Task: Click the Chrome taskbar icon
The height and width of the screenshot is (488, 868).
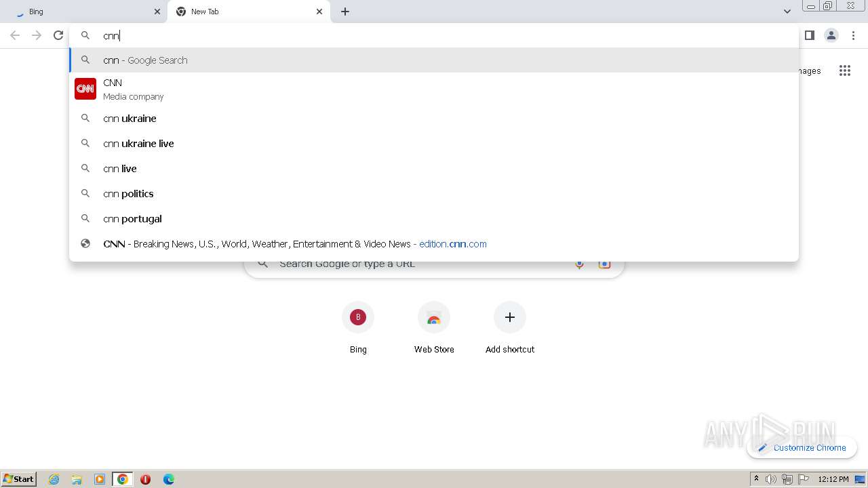Action: coord(123,479)
